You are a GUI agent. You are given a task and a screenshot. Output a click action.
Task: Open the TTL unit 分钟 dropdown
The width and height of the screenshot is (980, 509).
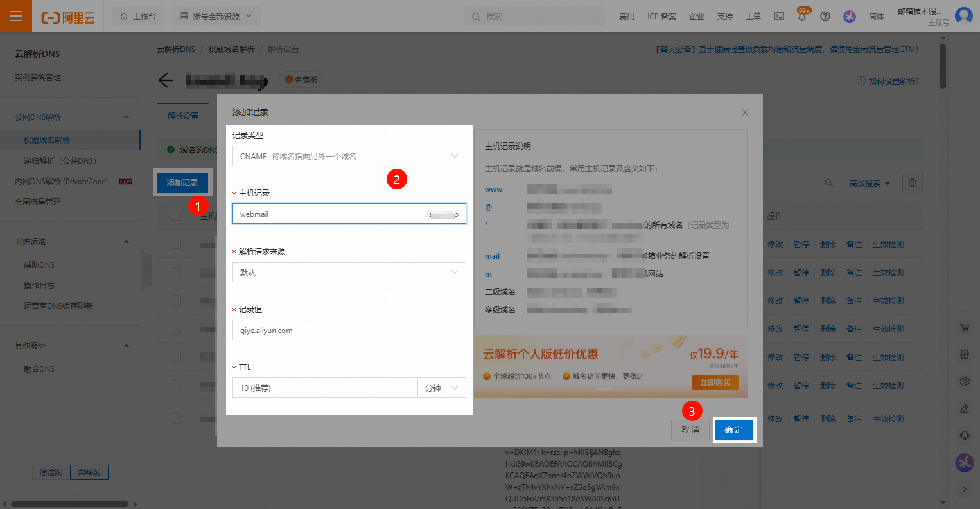(442, 388)
